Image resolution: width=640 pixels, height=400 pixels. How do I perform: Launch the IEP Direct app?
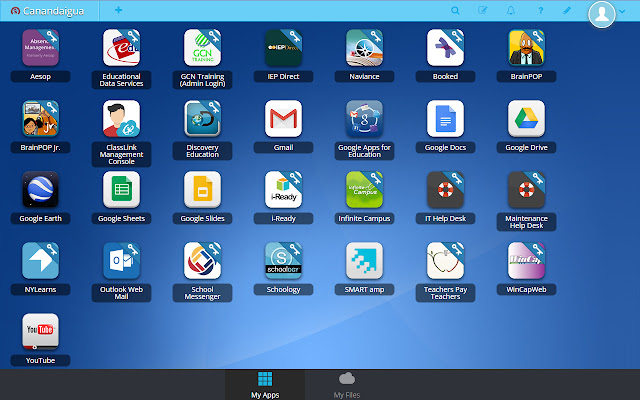point(283,47)
